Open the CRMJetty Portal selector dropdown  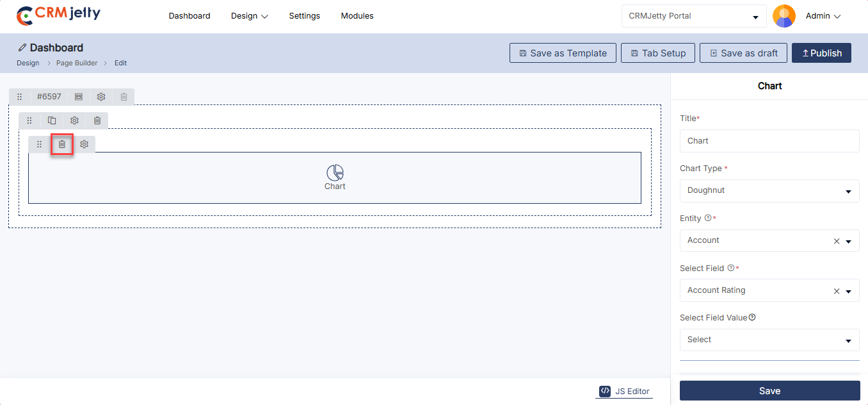tap(693, 16)
